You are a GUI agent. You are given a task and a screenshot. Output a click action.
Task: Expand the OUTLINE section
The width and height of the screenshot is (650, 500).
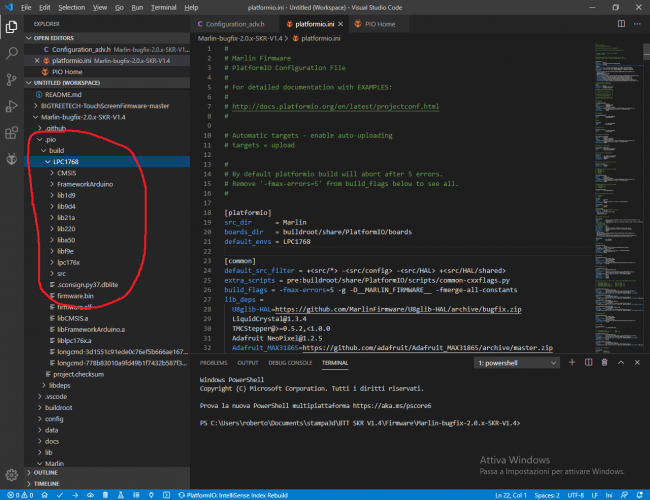pyautogui.click(x=47, y=473)
